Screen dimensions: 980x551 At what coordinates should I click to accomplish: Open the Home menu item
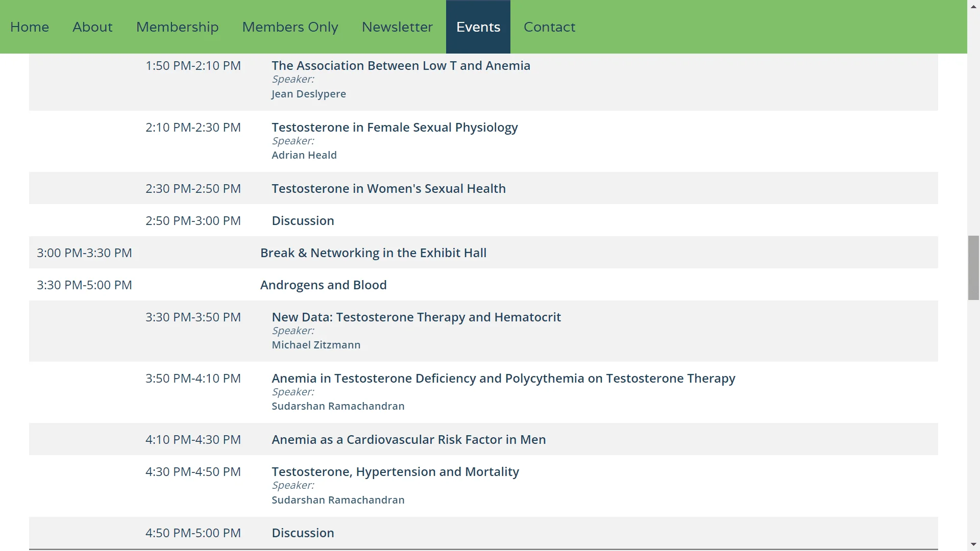click(30, 27)
